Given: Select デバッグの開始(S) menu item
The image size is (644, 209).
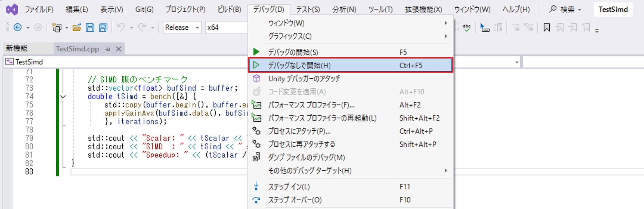Looking at the screenshot, I should pos(351,52).
